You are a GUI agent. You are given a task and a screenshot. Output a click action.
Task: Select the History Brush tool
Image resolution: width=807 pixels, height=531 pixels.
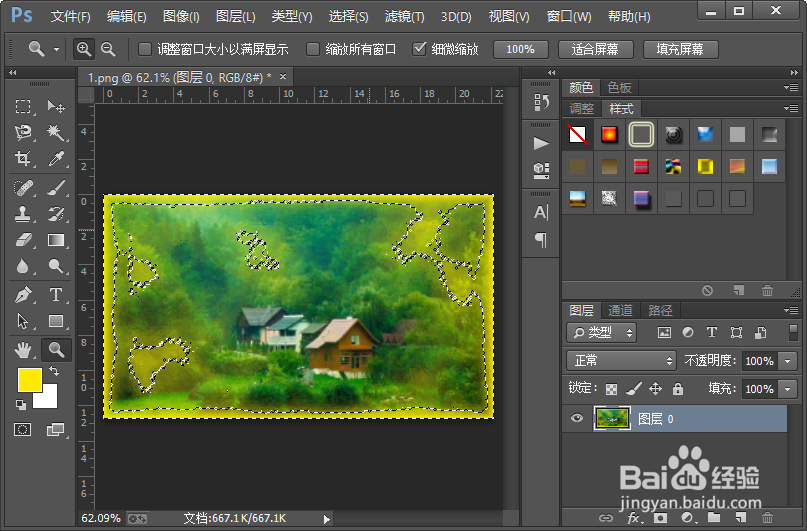point(56,214)
